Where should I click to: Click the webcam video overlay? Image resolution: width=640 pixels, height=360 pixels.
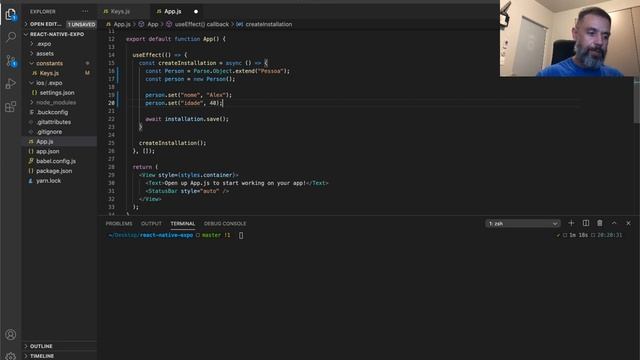click(570, 38)
